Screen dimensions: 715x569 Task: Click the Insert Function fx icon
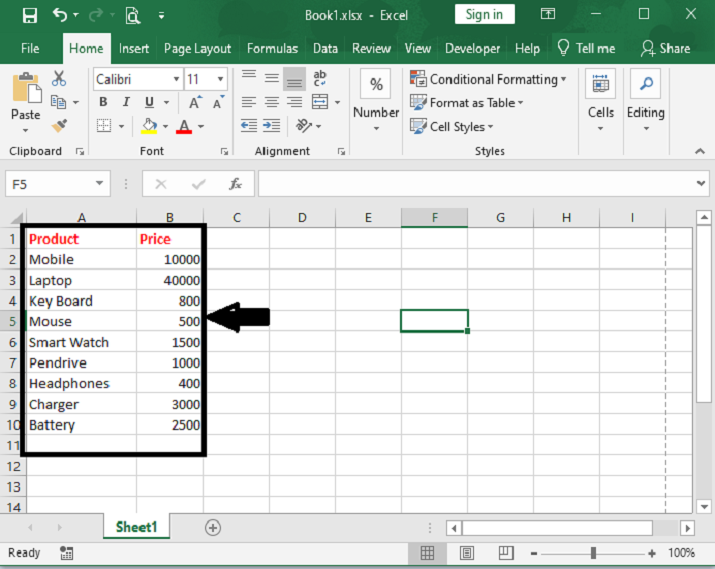coord(235,184)
